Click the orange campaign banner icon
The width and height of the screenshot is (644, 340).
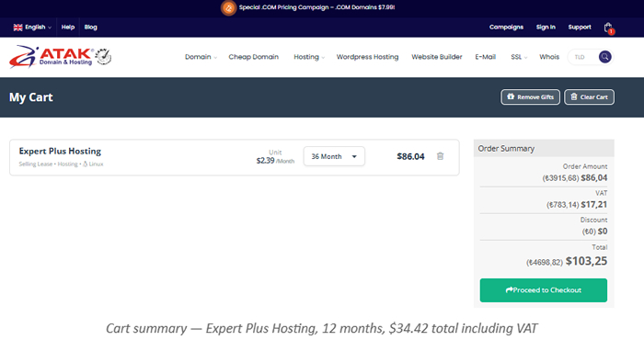coord(229,7)
